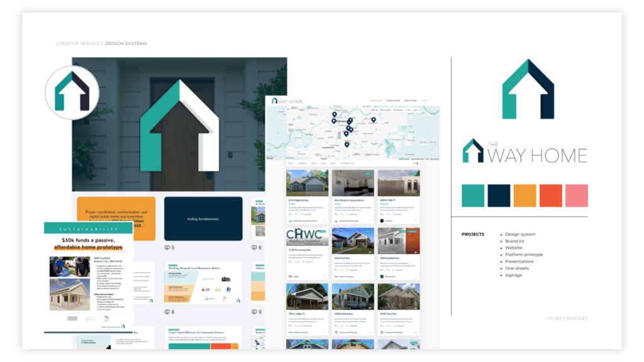Pick the pink brand color swatch

tap(576, 195)
